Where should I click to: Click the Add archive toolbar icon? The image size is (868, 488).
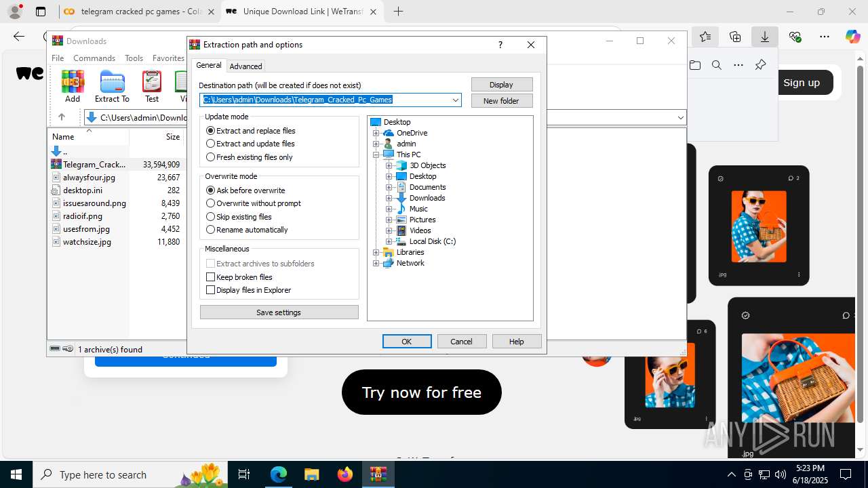(73, 86)
